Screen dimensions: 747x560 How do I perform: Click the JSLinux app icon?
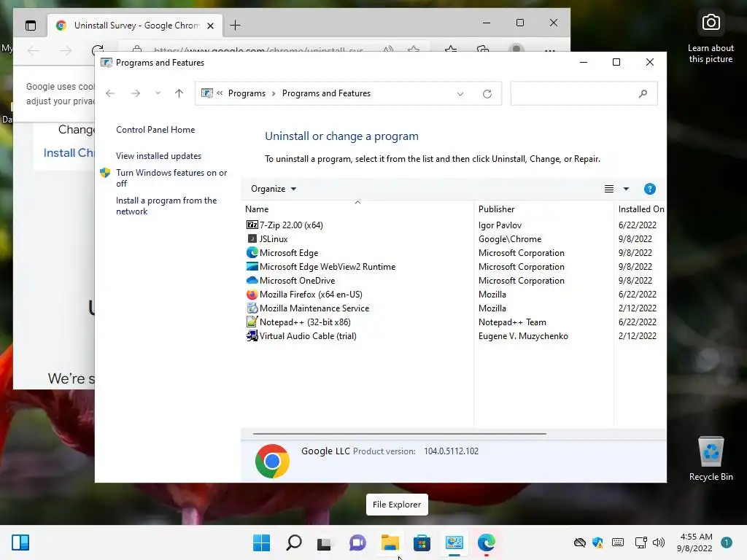252,238
